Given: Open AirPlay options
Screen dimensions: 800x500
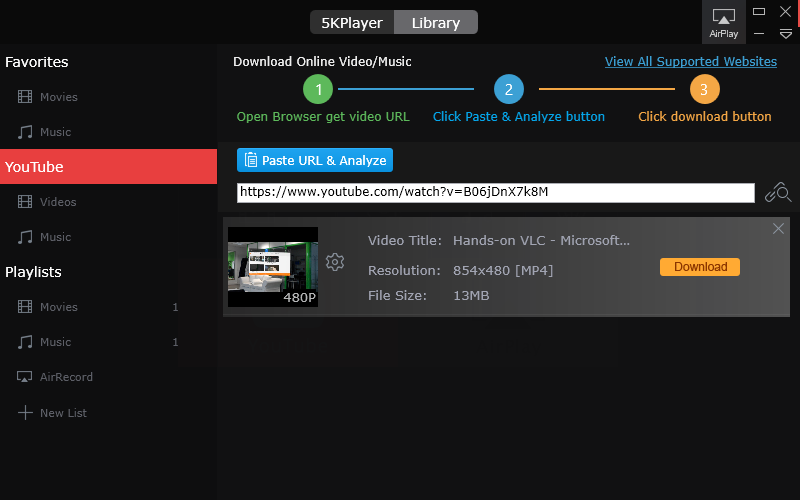Looking at the screenshot, I should 723,22.
